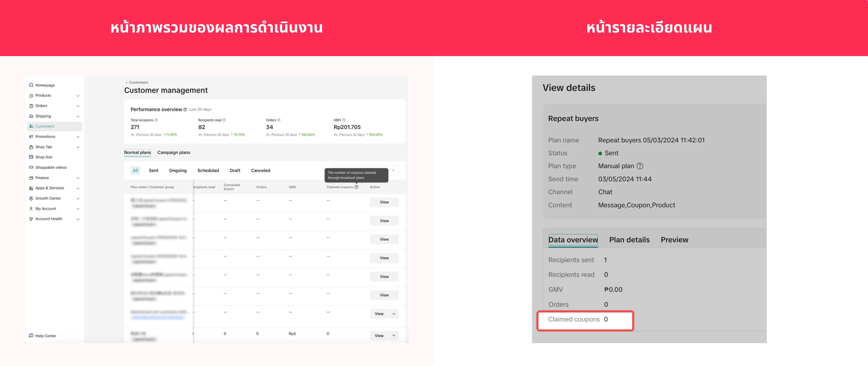Viewport: 868px width, 366px height.
Task: Open the Plan details tab
Action: pos(629,240)
